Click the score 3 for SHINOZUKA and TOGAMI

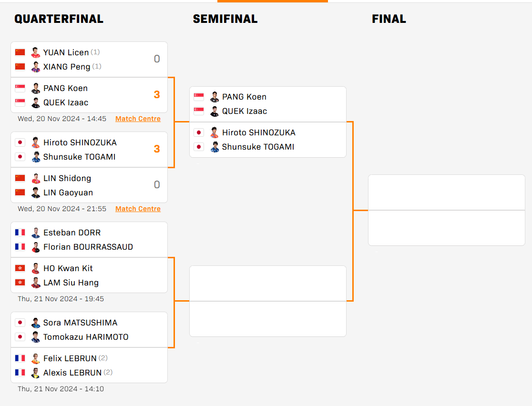pos(157,149)
